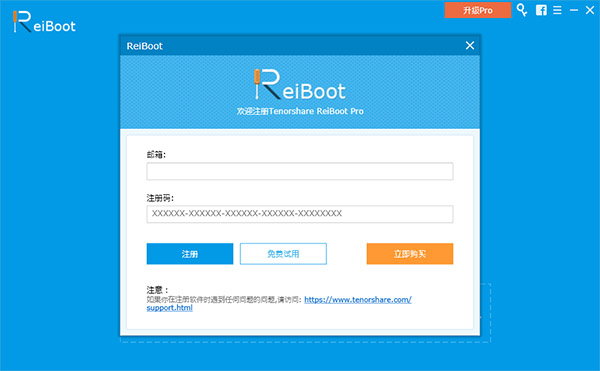Open the register key icon in title bar
This screenshot has width=600, height=371.
522,10
